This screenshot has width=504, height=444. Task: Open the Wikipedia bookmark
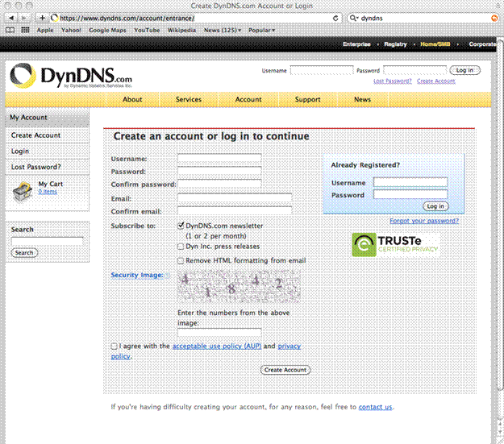click(x=181, y=30)
